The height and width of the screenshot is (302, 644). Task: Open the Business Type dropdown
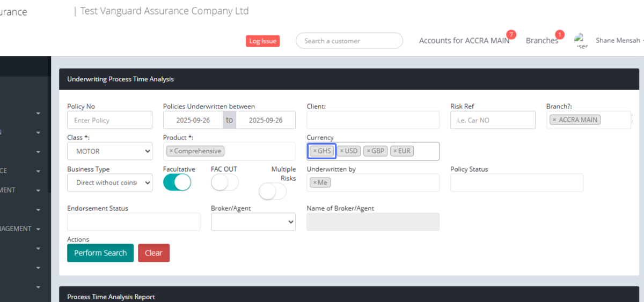[110, 182]
